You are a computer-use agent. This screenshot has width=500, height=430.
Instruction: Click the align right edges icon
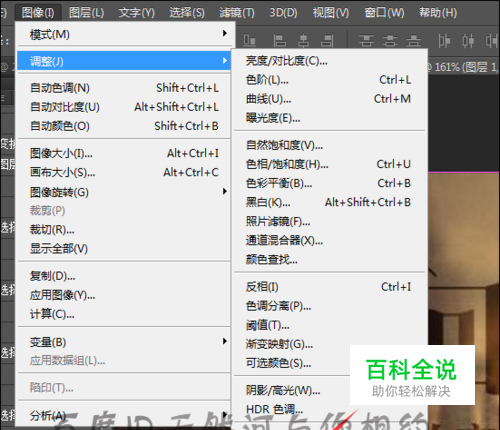click(x=327, y=41)
